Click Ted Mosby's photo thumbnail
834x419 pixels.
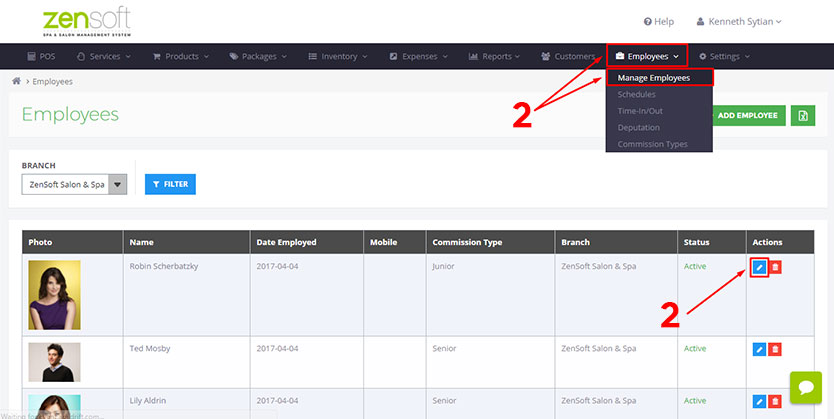(54, 362)
